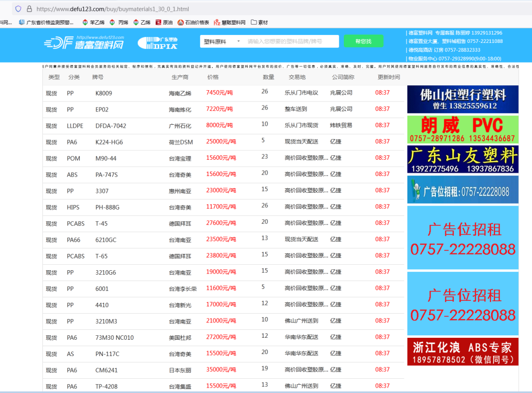Click the 广州石化 manufacturer cell
The width and height of the screenshot is (532, 393).
180,126
